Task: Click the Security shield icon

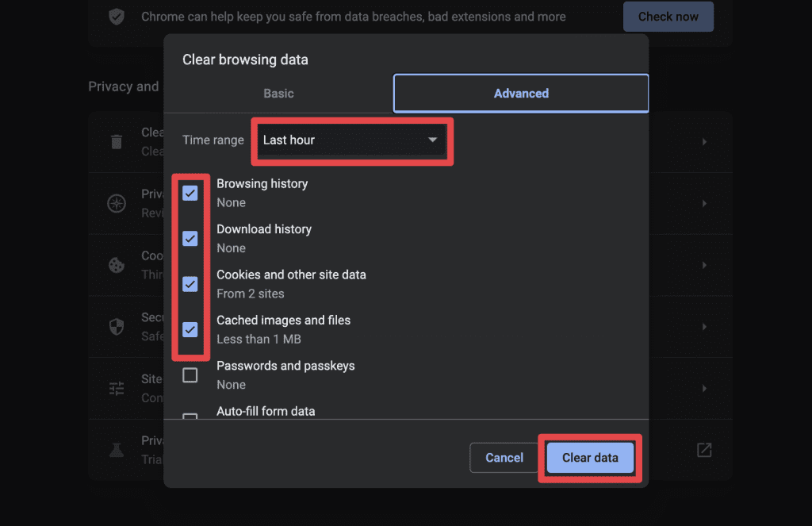Action: [x=117, y=327]
